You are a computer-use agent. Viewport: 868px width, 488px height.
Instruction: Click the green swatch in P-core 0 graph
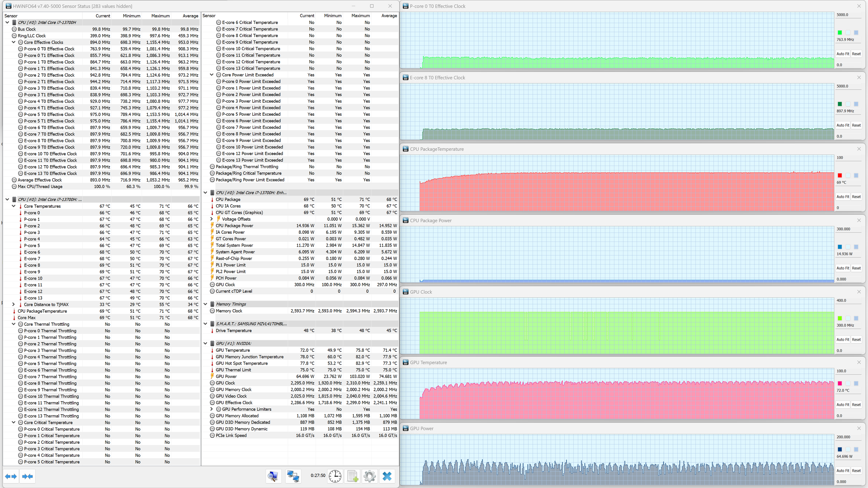840,33
